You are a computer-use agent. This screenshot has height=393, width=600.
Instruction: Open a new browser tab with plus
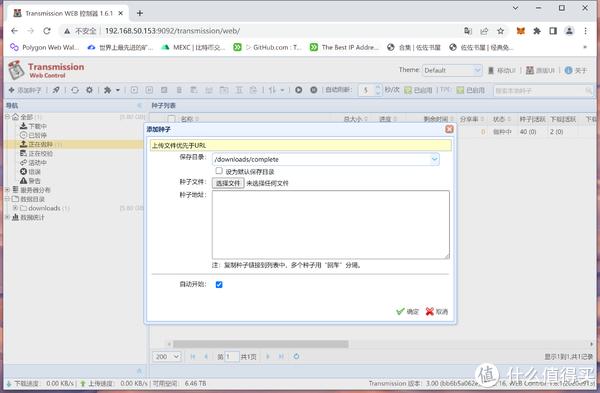pyautogui.click(x=140, y=13)
